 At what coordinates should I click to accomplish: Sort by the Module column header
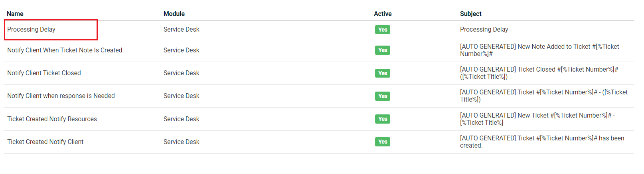click(174, 14)
